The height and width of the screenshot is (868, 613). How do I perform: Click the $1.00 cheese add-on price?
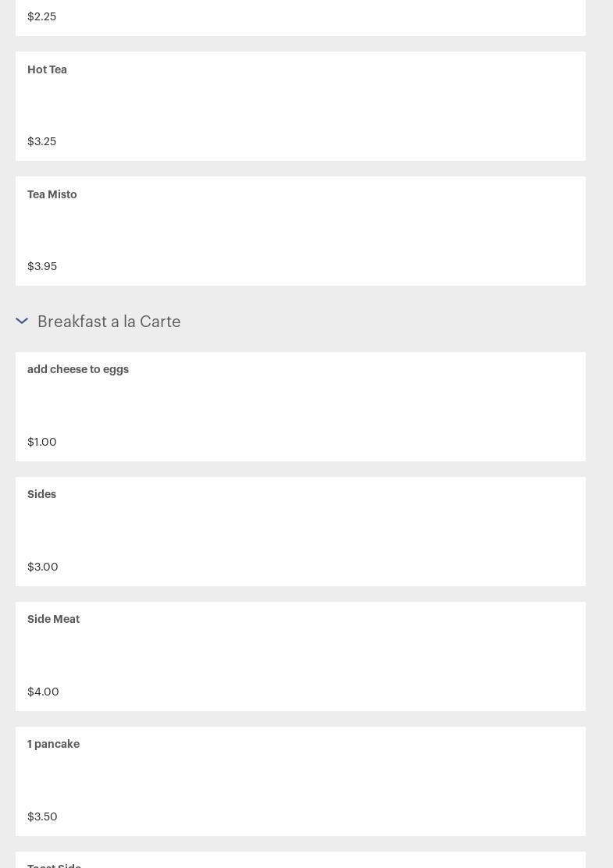[42, 442]
